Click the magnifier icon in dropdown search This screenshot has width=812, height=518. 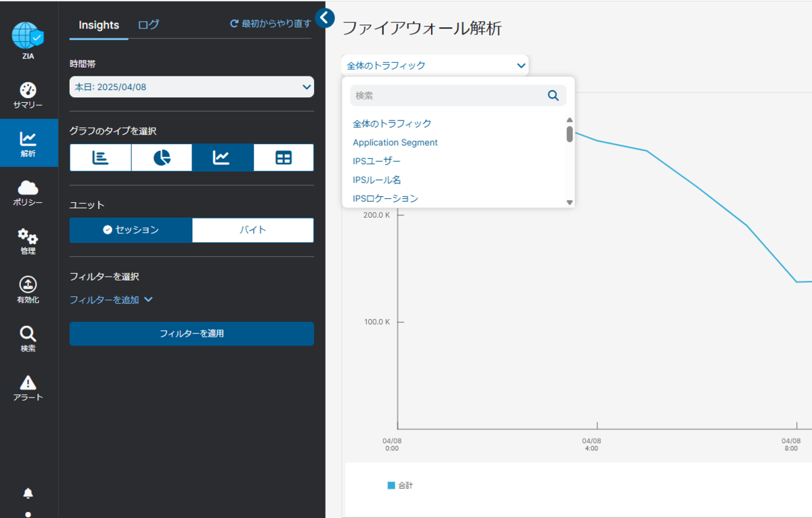point(553,95)
